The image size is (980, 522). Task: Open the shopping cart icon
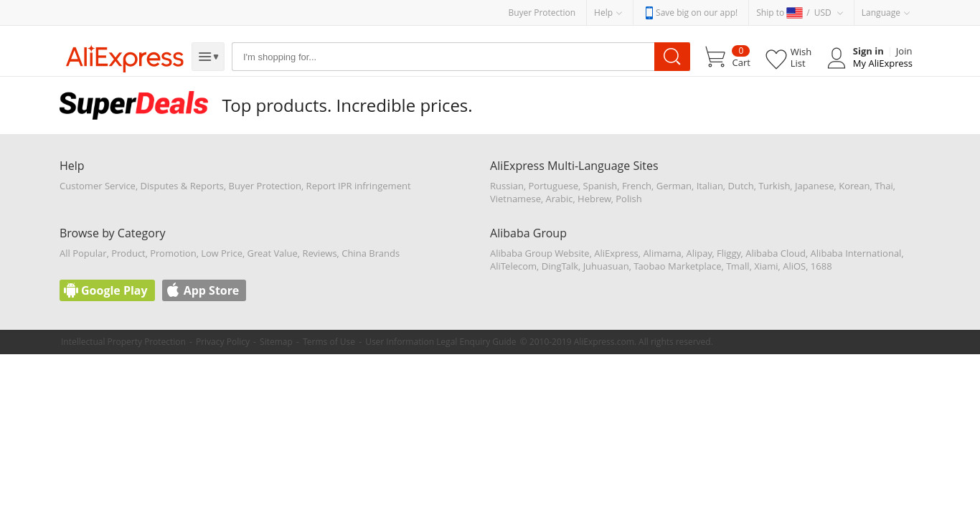click(x=715, y=57)
